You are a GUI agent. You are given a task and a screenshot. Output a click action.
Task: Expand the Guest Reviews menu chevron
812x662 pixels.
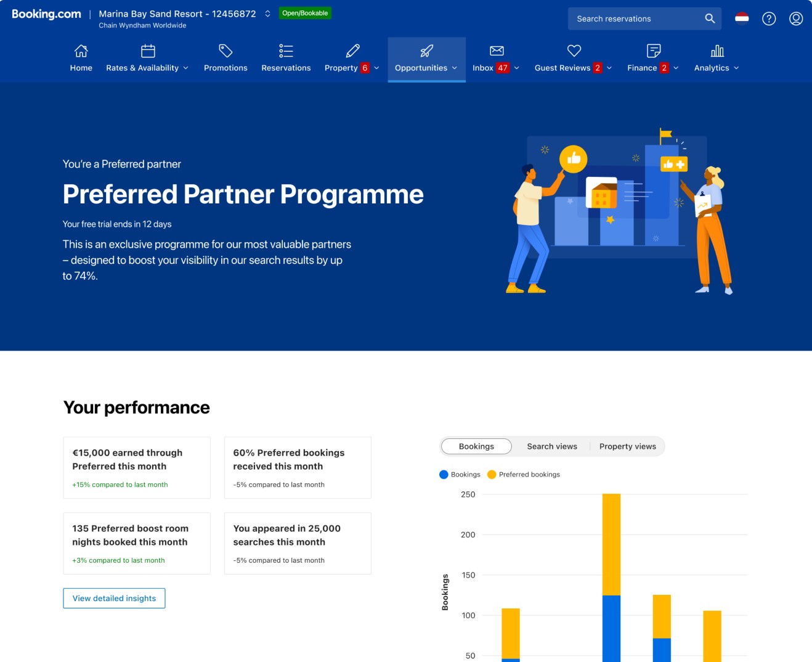(x=609, y=68)
